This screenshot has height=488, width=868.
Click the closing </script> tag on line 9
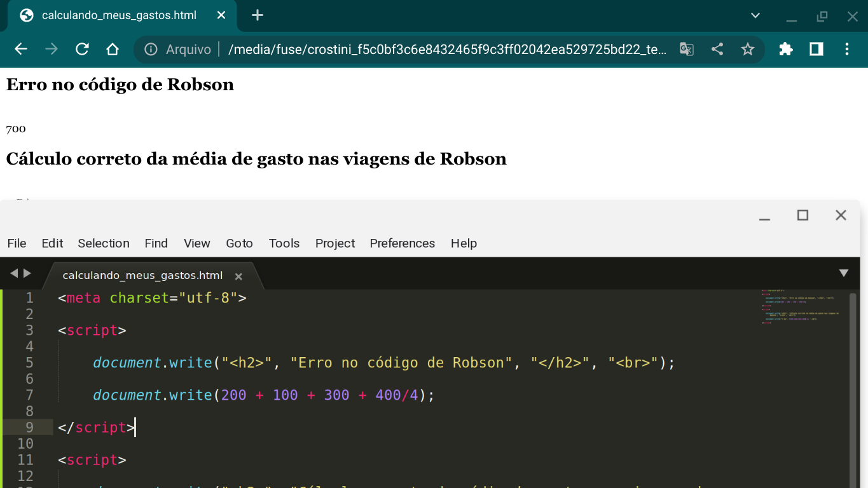point(96,428)
